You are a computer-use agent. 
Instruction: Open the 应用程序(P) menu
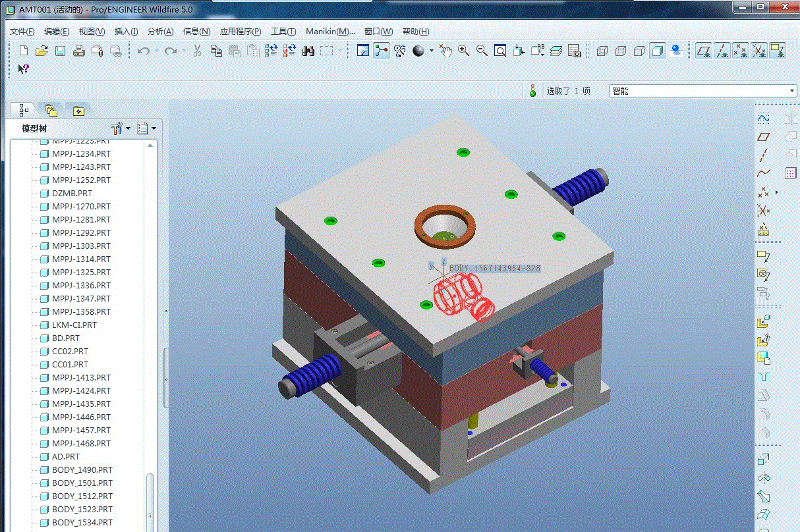(x=241, y=31)
